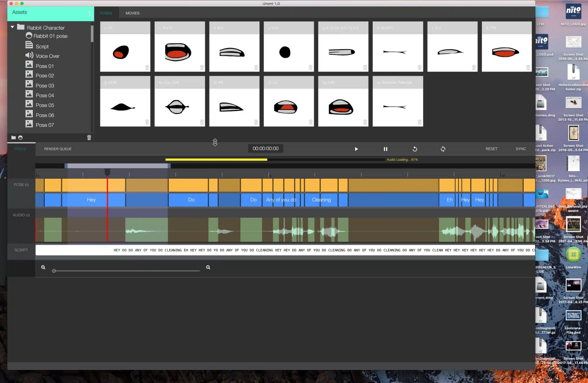Select the Rabbit 01 pose item
588x383 pixels.
(47, 36)
